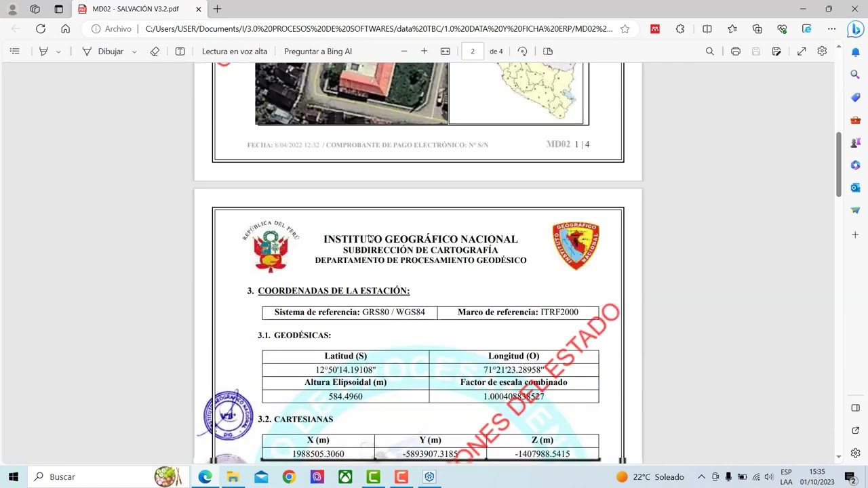Open Edge settings and more menu
The height and width of the screenshot is (488, 868).
(832, 28)
